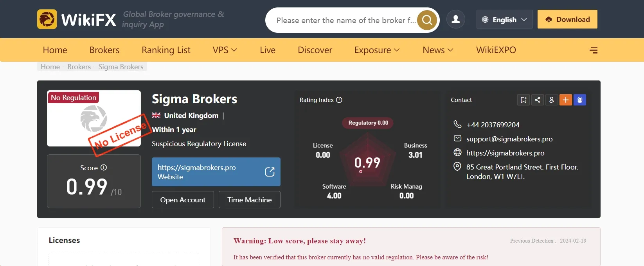Image resolution: width=644 pixels, height=266 pixels.
Task: Click the Previous Detection date 2024-02-19
Action: point(573,241)
